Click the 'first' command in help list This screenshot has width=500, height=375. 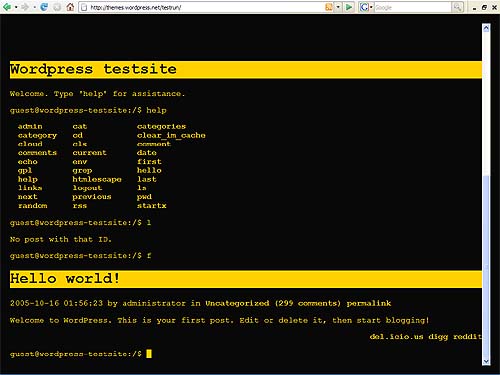tap(149, 162)
